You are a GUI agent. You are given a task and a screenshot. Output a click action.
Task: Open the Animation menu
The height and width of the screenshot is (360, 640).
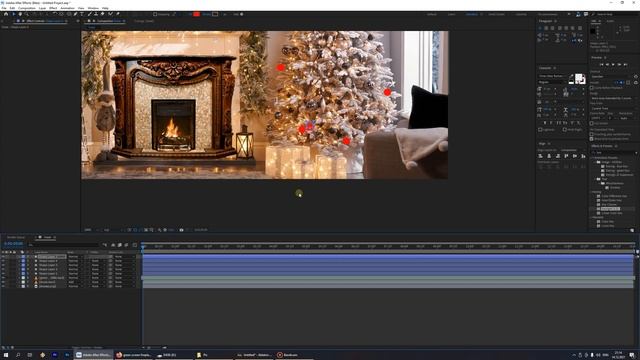67,8
